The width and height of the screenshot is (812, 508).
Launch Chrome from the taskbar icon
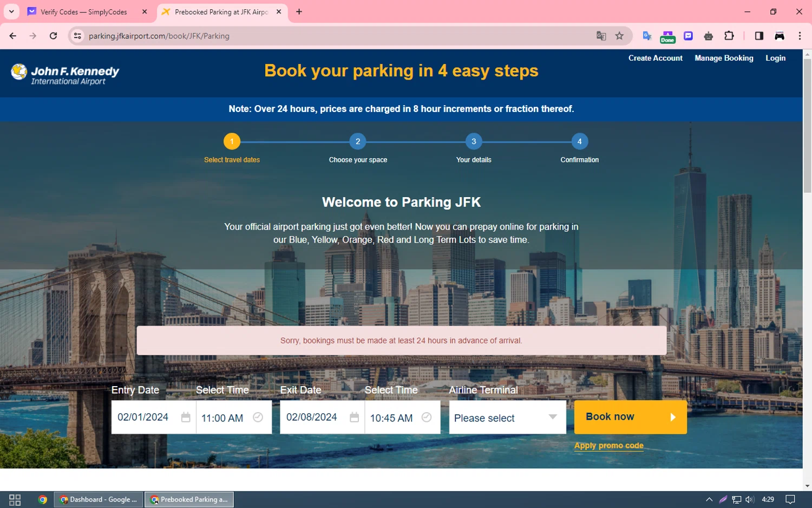coord(43,499)
